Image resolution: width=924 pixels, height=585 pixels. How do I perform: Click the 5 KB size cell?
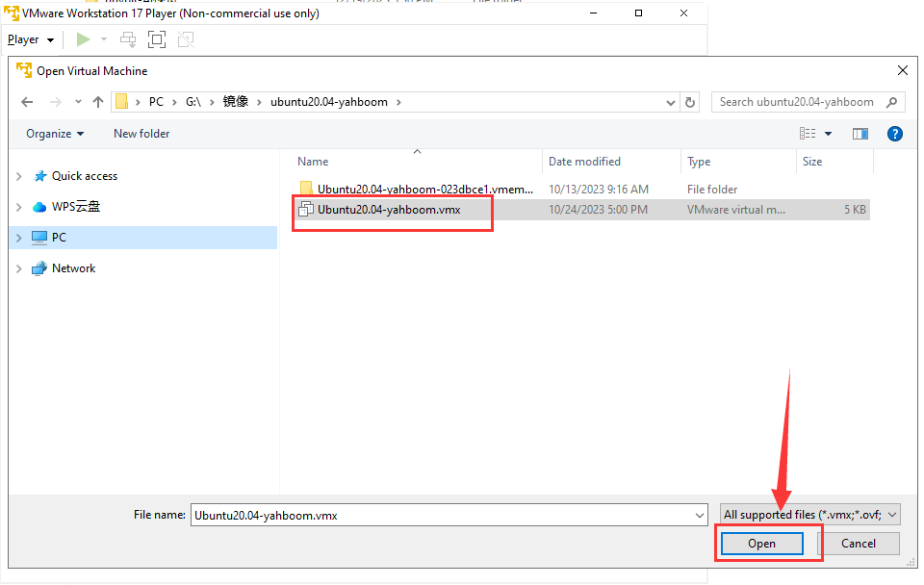click(855, 210)
